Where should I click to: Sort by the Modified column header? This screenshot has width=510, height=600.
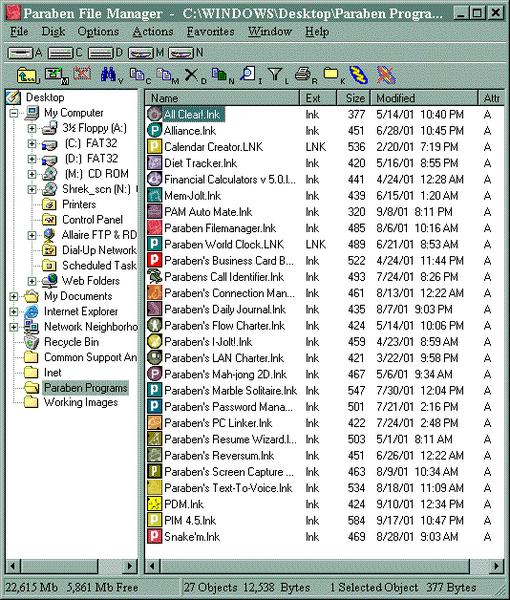(x=424, y=98)
